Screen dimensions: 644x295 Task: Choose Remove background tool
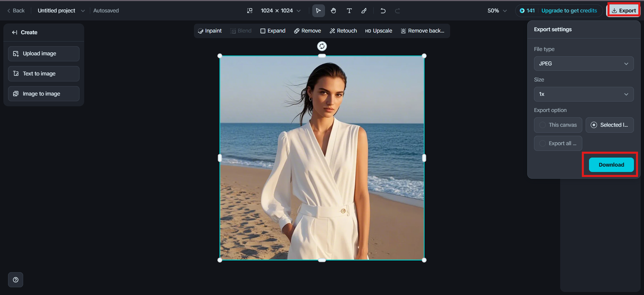(x=423, y=31)
